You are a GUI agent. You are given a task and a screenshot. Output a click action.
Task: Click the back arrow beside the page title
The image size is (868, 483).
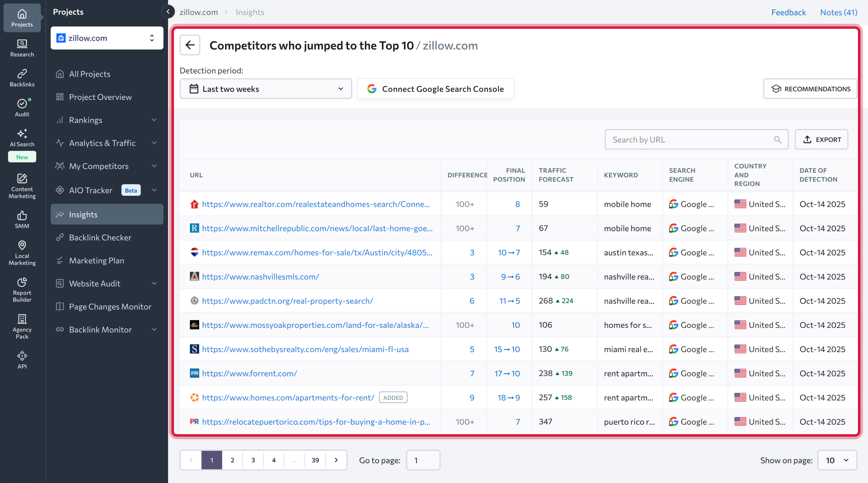[190, 45]
